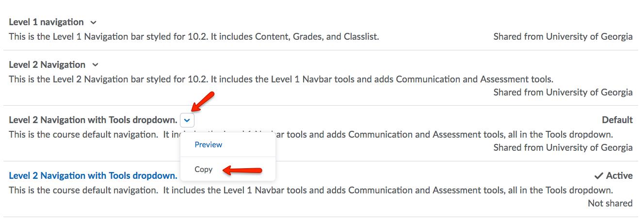The width and height of the screenshot is (644, 221).
Task: Click the Level 1 Navigation bar description text
Action: (x=194, y=37)
